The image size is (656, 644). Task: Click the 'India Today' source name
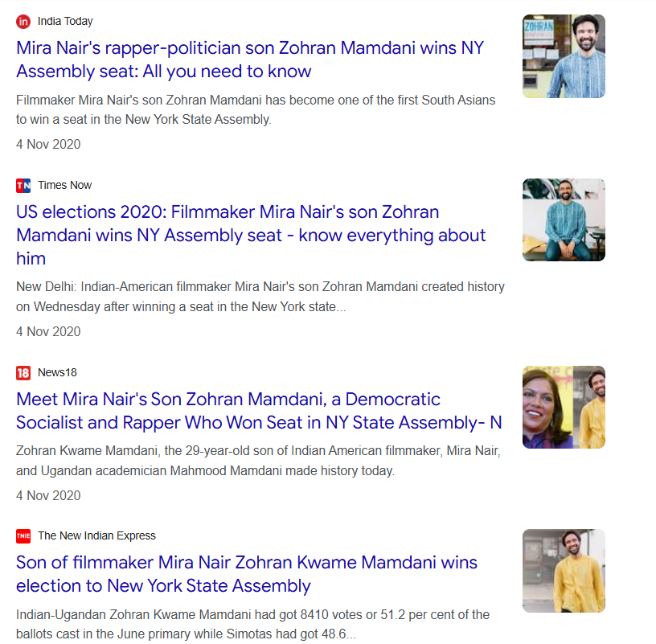(x=65, y=22)
